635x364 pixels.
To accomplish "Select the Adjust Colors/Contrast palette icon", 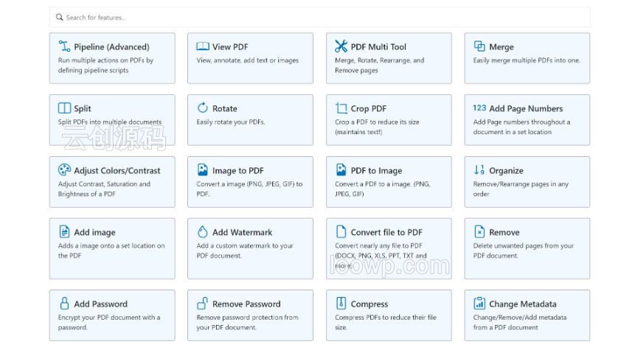I will [x=64, y=170].
